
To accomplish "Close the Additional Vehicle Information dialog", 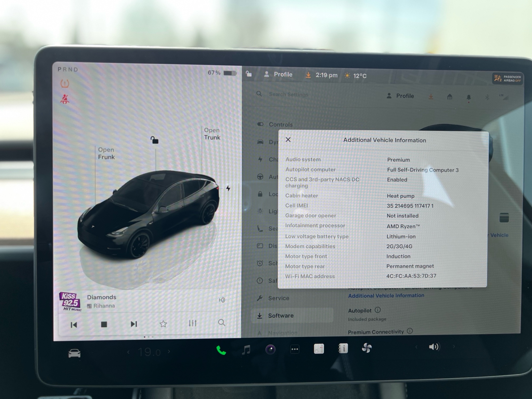I will coord(288,140).
